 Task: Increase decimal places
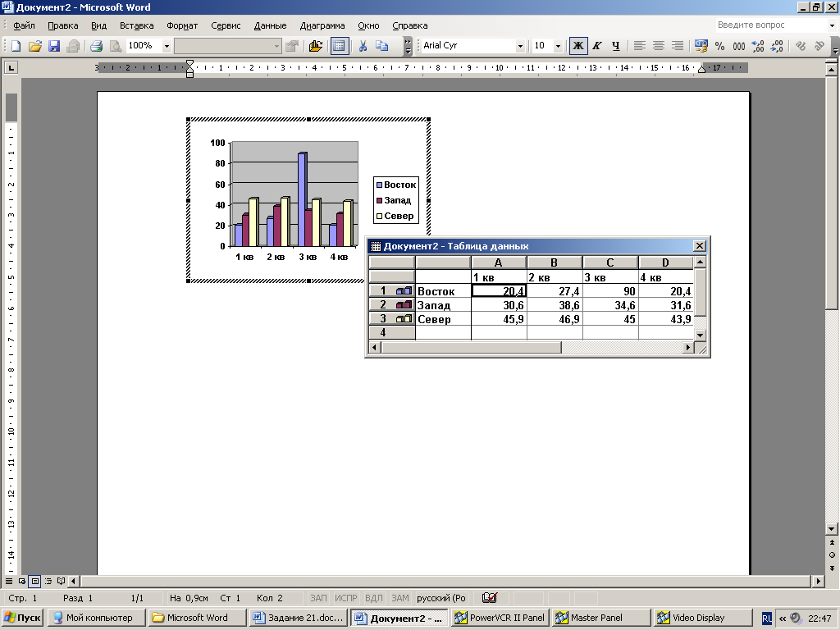tap(757, 46)
